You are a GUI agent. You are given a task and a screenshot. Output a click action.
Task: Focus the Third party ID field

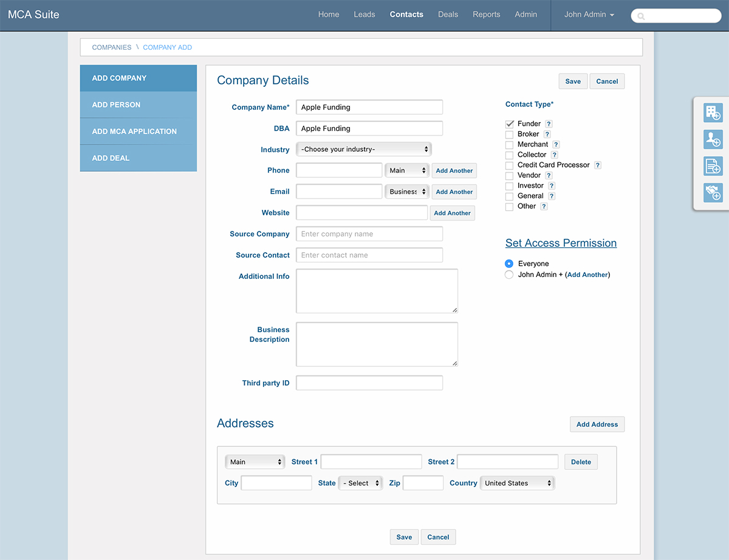tap(369, 383)
